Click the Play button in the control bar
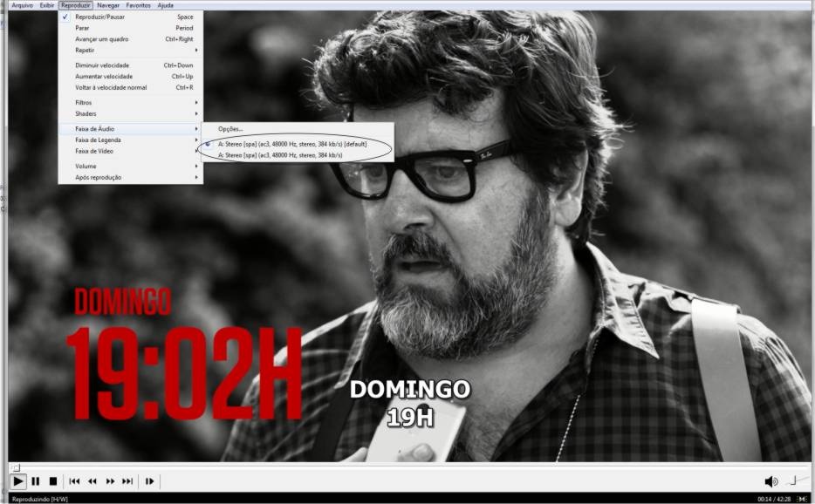The image size is (815, 504). coord(17,481)
